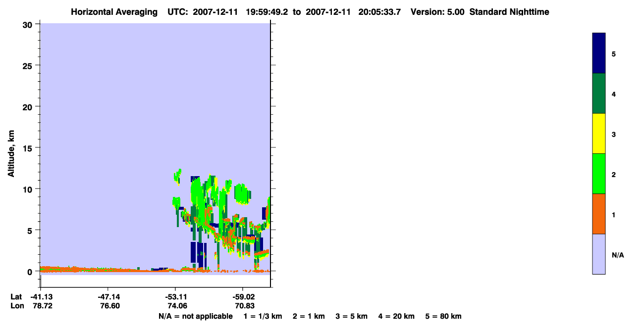Image resolution: width=644 pixels, height=330 pixels.
Task: Click the dark green level 4 color swatch
Action: pyautogui.click(x=599, y=94)
